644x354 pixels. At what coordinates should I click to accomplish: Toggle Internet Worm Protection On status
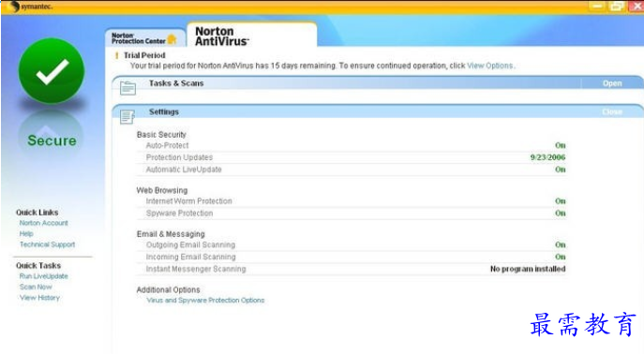[x=561, y=201]
